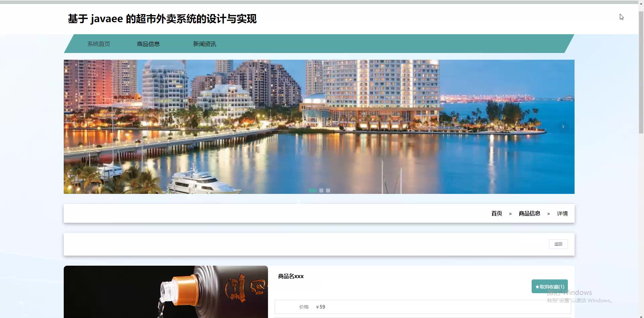Go to the 新闻资讯 section
Image resolution: width=644 pixels, height=318 pixels.
tap(205, 44)
